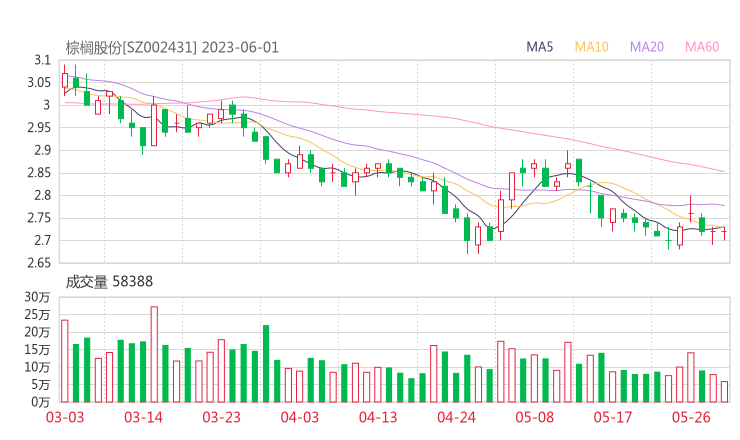Click the 05-08 date label
Image resolution: width=740 pixels, height=440 pixels.
pyautogui.click(x=534, y=417)
